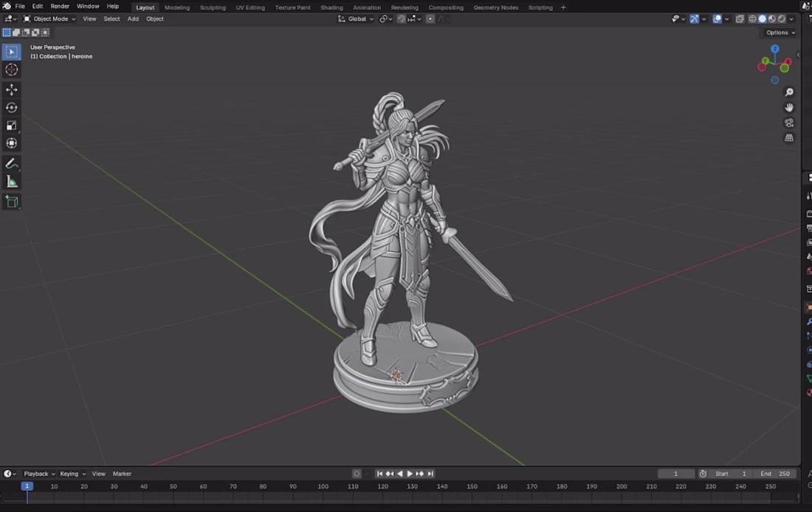Open the Shading workspace tab
This screenshot has height=512, width=812.
(x=331, y=7)
